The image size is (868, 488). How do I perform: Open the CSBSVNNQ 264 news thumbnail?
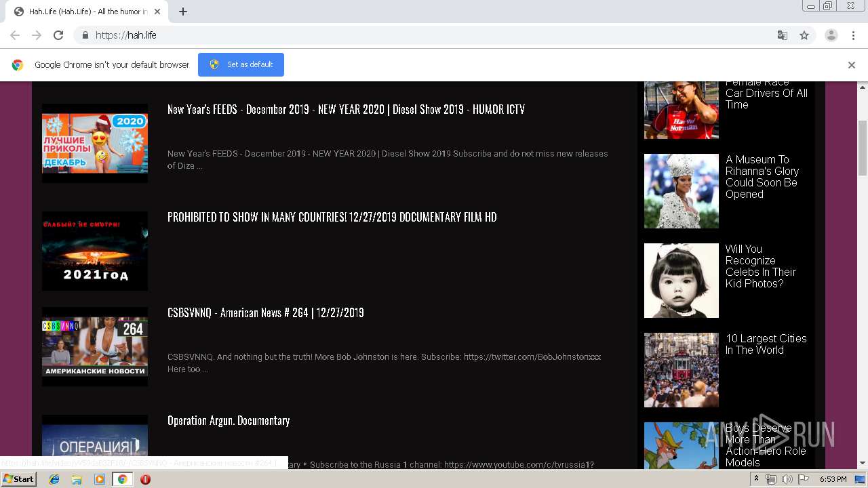click(x=95, y=346)
